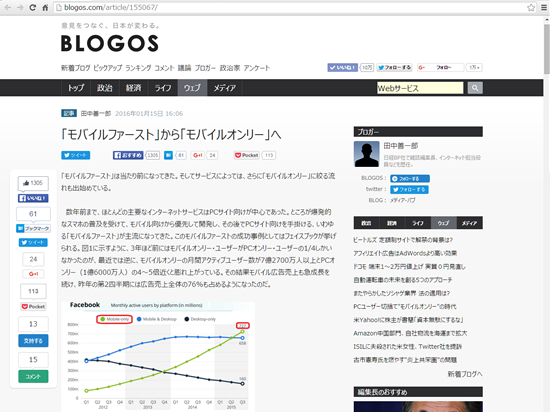Open the browser home page icon
The width and height of the screenshot is (550, 412).
45,7
